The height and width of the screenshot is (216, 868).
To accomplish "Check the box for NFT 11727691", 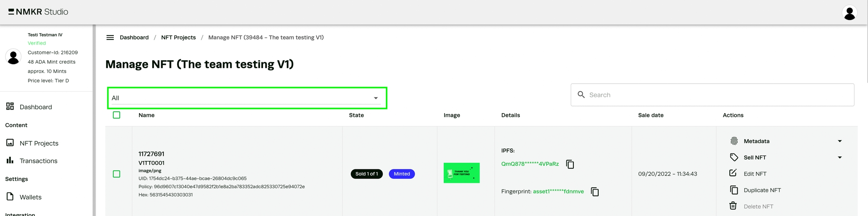I will pos(117,174).
